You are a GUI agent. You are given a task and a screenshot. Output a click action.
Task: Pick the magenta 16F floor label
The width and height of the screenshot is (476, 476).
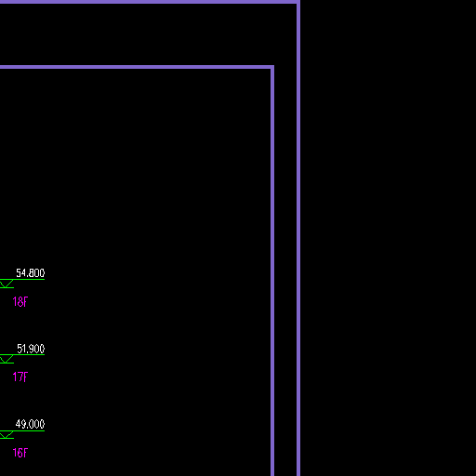click(20, 453)
